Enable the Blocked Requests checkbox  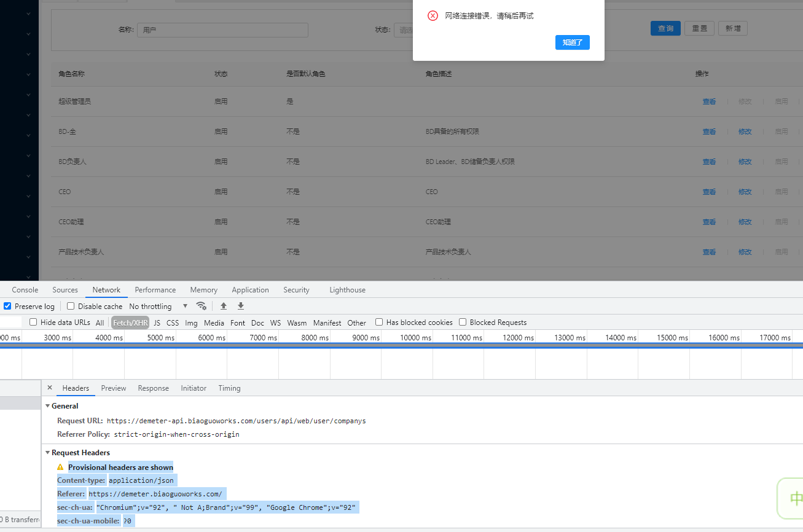[463, 322]
